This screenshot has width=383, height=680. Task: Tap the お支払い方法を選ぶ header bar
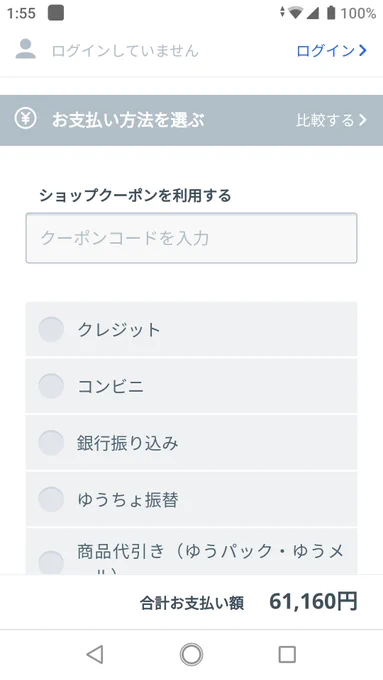[191, 120]
